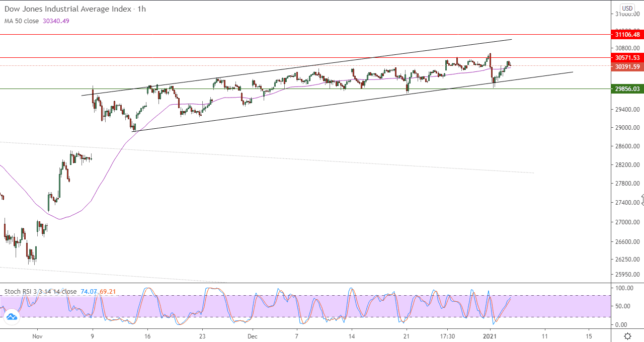Open the USD currency selector
The width and height of the screenshot is (644, 342).
coord(627,8)
